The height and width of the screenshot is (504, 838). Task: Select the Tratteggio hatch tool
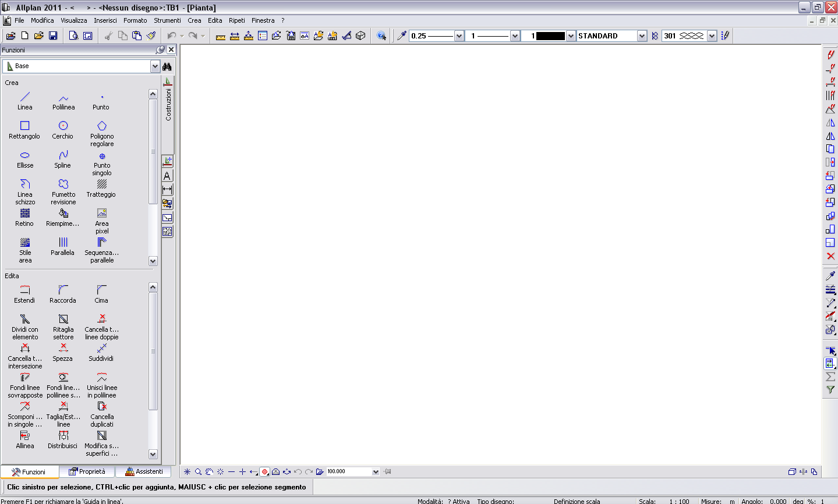[101, 188]
